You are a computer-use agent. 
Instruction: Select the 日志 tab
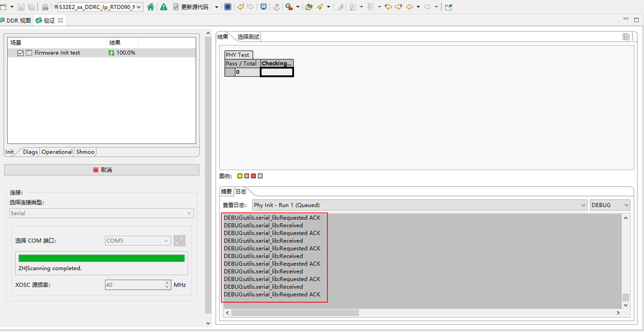click(241, 192)
